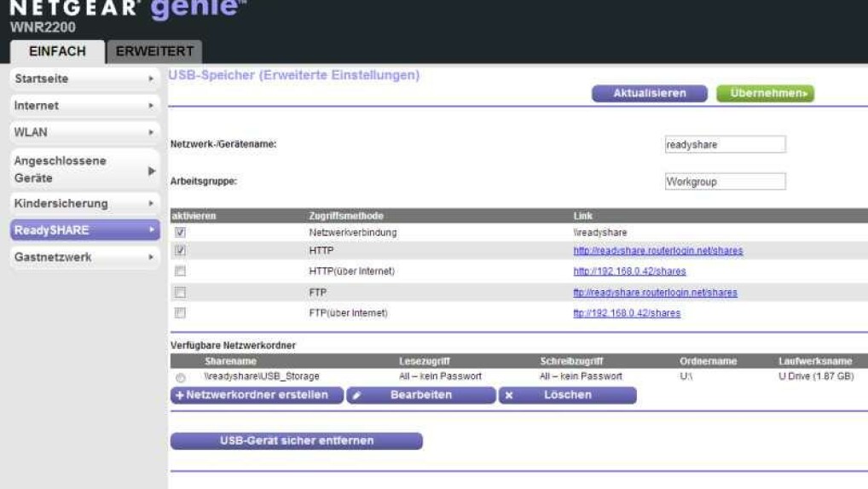Click the Bearbeiten pencil button
This screenshot has width=868, height=489.
421,396
